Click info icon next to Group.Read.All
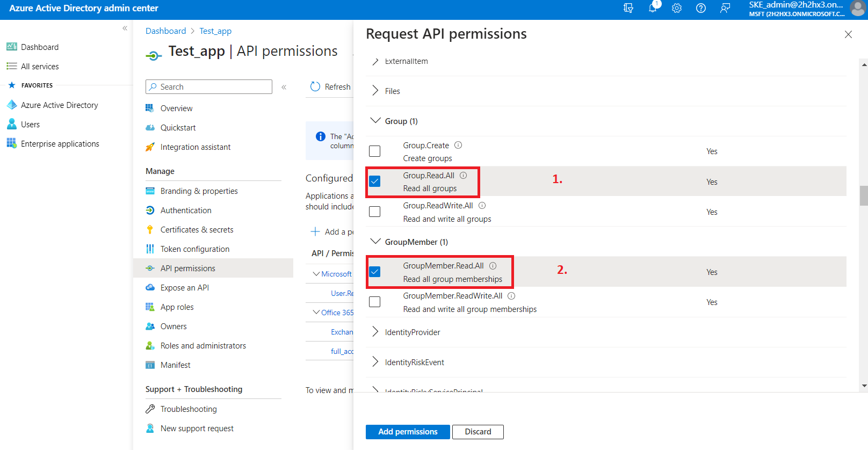Viewport: 868px width, 450px height. tap(463, 176)
